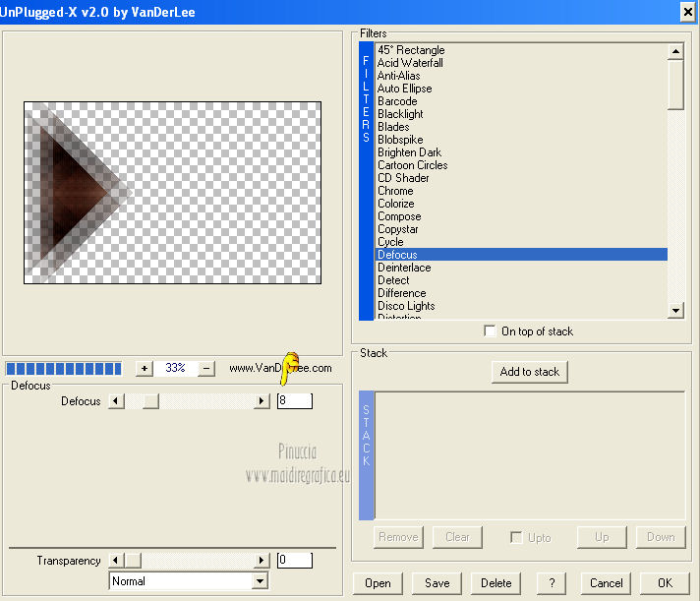Zoom in with the plus button
This screenshot has width=700, height=601.
click(x=145, y=368)
